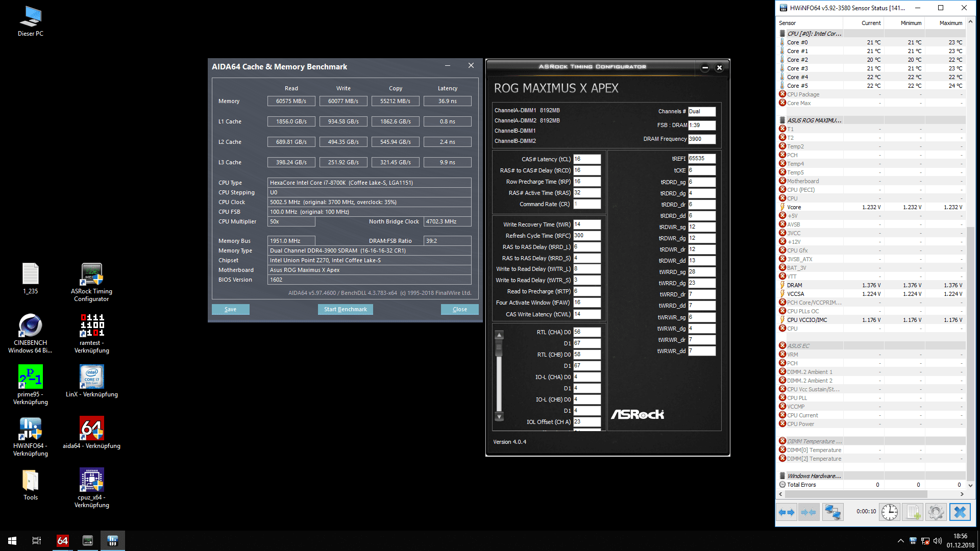This screenshot has width=980, height=551.
Task: Open HWiNFO sensor settings gear
Action: pos(936,512)
